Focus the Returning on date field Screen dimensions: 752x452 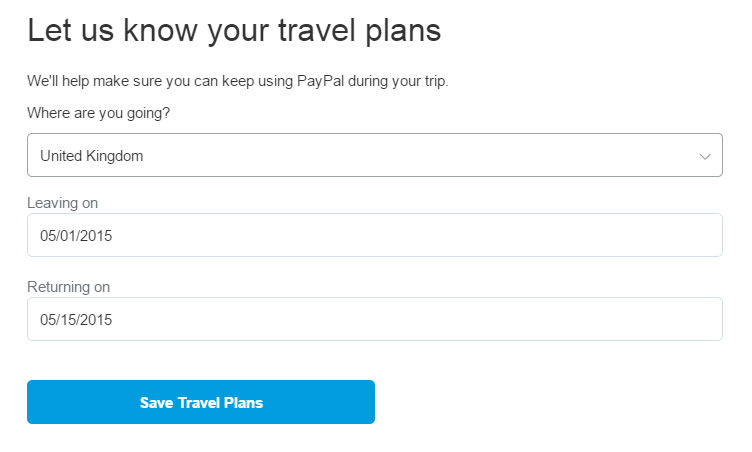(x=375, y=319)
